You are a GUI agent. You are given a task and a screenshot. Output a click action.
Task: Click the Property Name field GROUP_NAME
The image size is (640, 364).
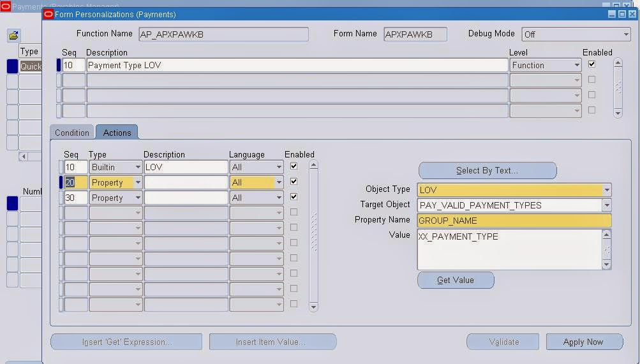pyautogui.click(x=514, y=221)
